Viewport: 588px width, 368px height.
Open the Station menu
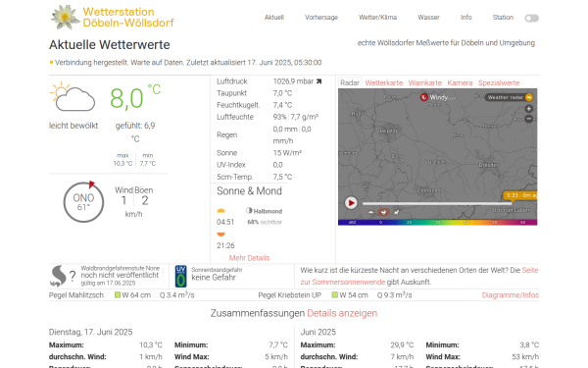coord(503,18)
